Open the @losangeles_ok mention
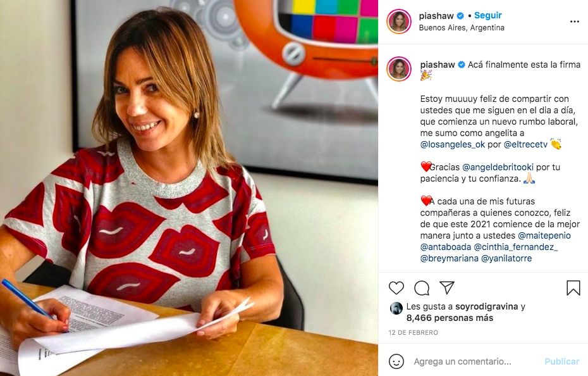This screenshot has height=376, width=588. [453, 144]
